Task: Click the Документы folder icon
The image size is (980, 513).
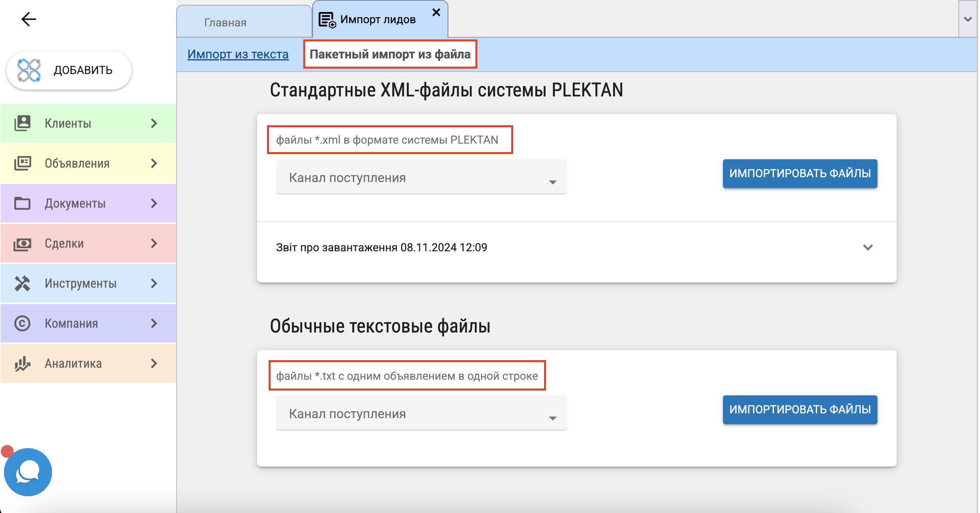Action: click(22, 203)
